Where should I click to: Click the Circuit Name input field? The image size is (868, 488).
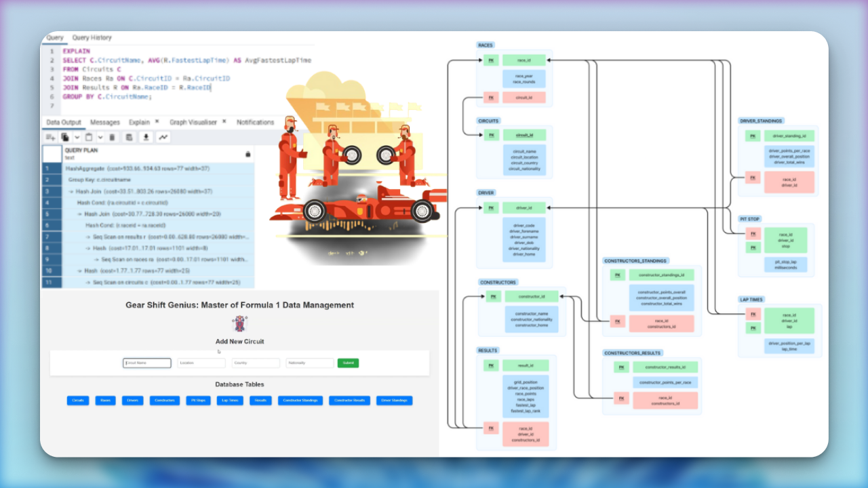click(147, 363)
